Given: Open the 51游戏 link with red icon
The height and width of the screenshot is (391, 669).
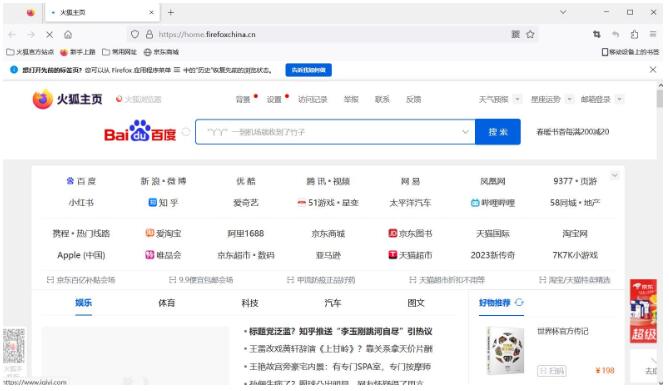Looking at the screenshot, I should pos(328,203).
